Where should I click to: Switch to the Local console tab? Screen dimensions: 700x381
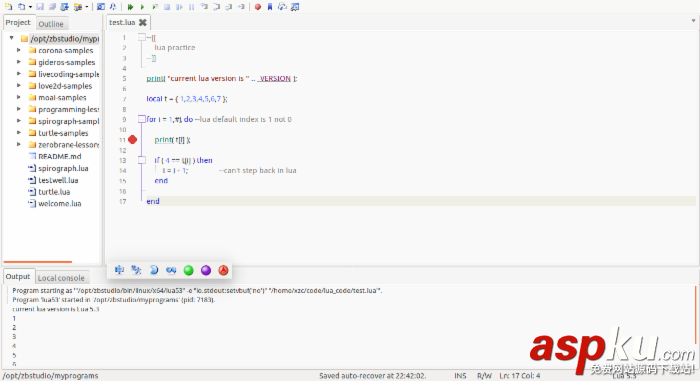point(61,278)
